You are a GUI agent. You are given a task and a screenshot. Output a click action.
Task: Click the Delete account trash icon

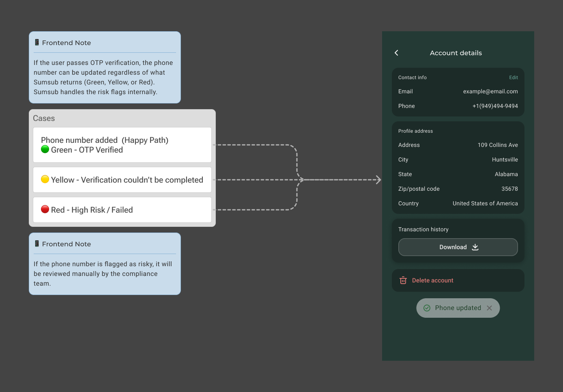coord(403,280)
